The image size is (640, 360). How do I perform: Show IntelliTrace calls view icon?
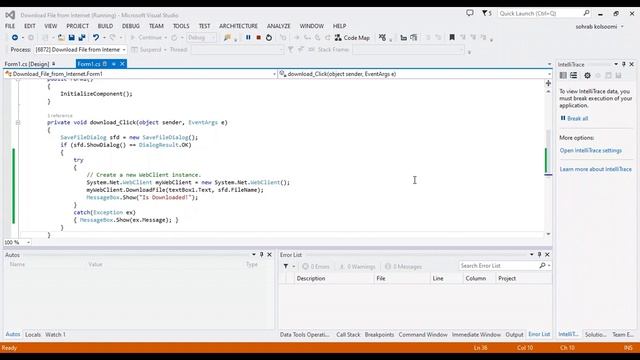click(573, 76)
